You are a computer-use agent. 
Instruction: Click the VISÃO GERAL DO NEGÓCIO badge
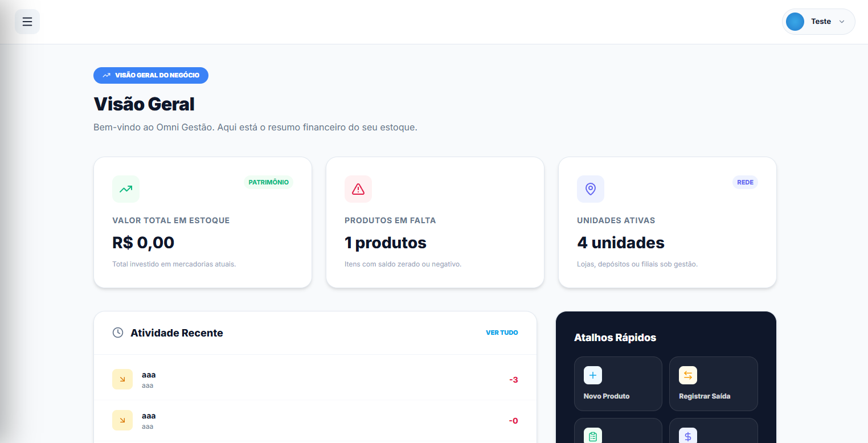[x=151, y=75]
